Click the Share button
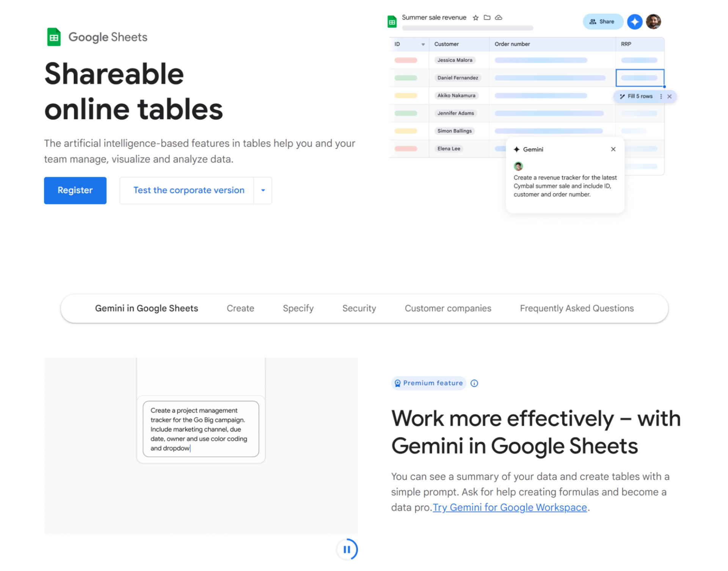 pos(603,22)
